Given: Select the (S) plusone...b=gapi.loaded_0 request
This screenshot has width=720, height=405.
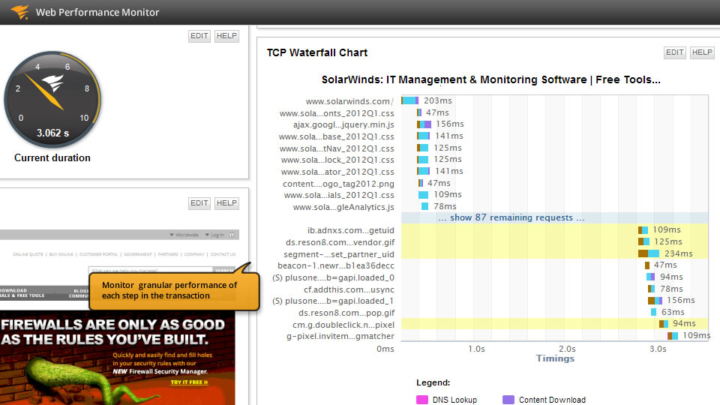Looking at the screenshot, I should coord(333,277).
